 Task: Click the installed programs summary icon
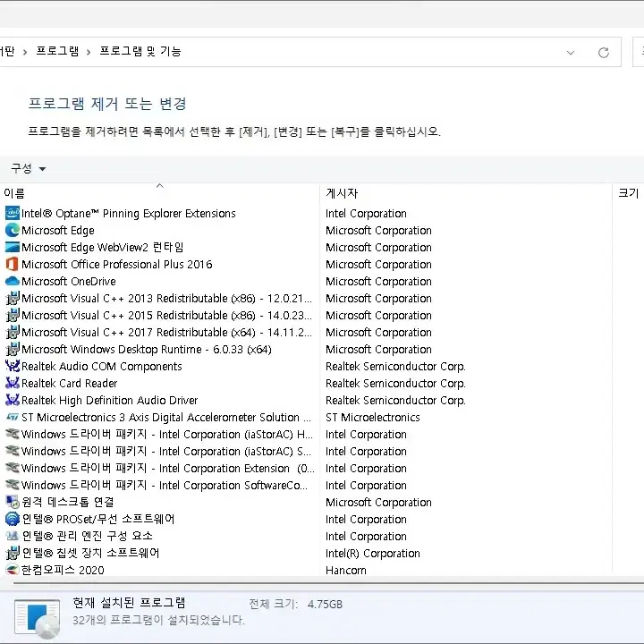(38, 619)
